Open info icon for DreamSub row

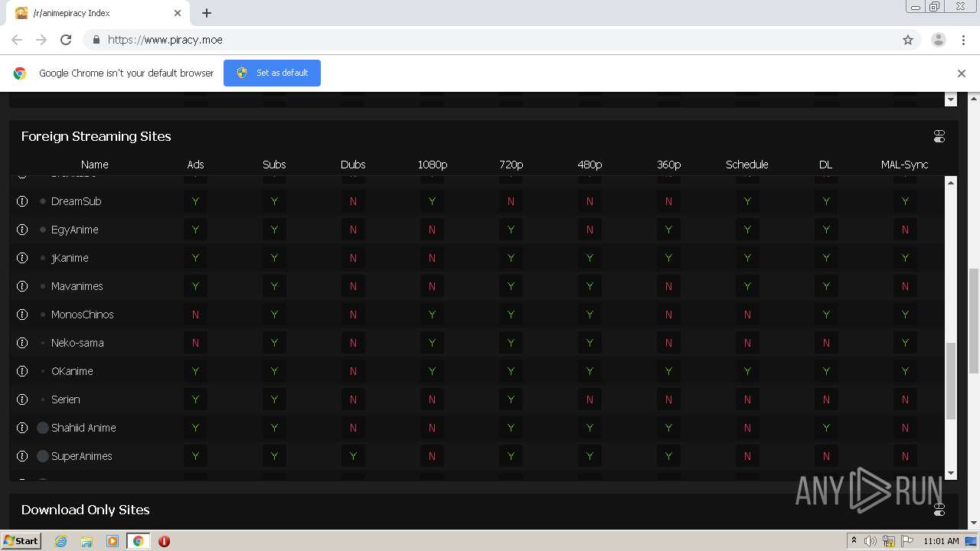point(22,201)
